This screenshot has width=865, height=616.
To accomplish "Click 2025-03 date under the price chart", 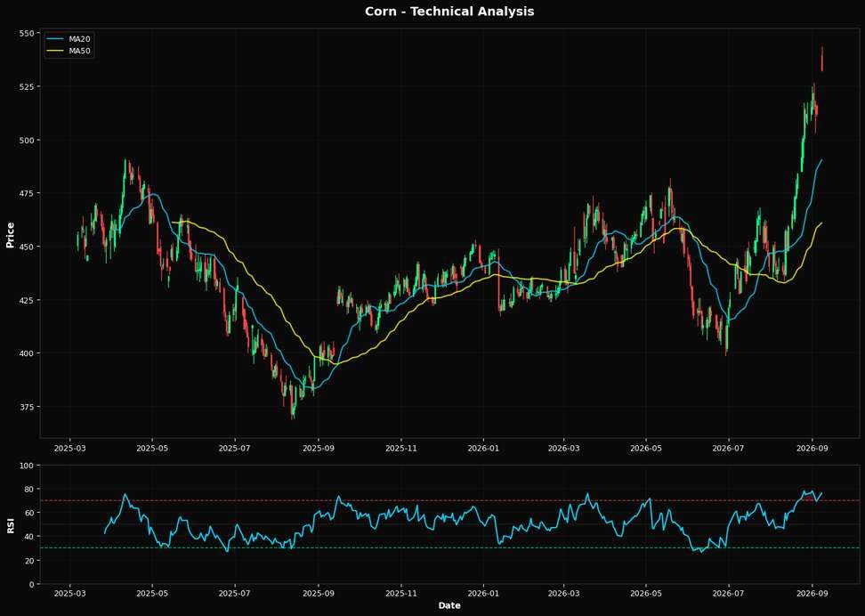I will 70,448.
